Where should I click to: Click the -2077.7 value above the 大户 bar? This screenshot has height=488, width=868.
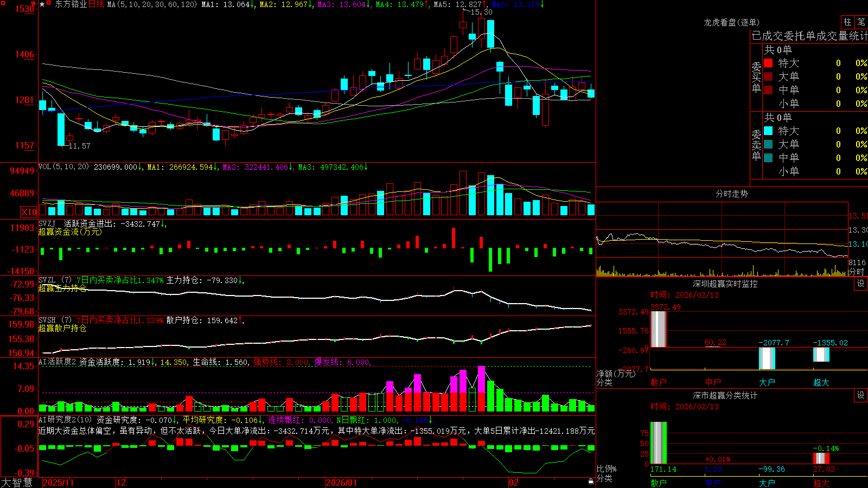click(x=774, y=343)
